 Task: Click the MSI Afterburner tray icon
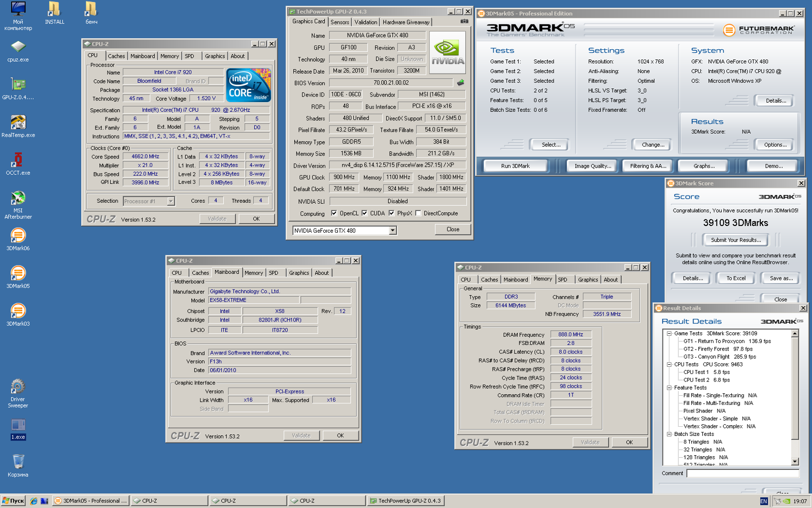pos(777,501)
